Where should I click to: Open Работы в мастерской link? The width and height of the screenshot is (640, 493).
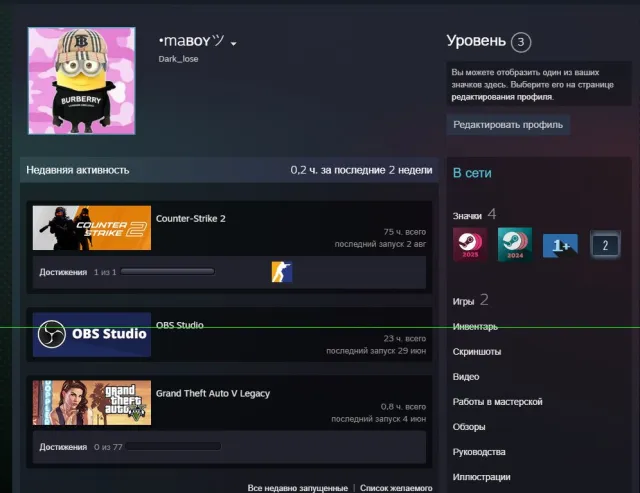pyautogui.click(x=498, y=402)
